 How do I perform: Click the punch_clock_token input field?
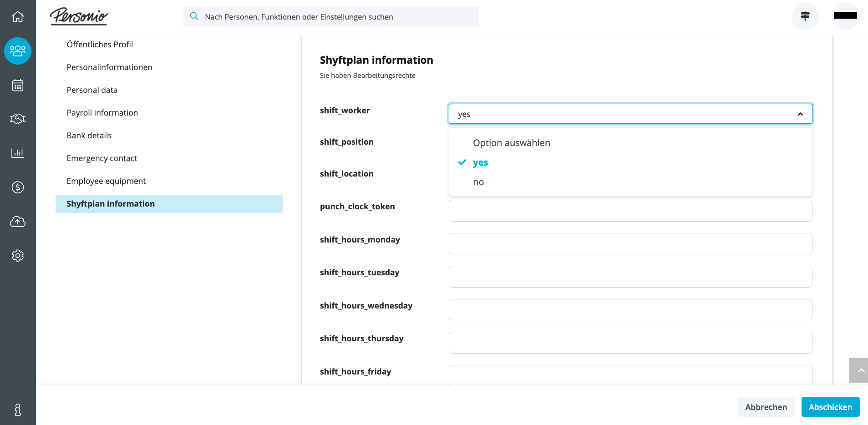pyautogui.click(x=630, y=211)
